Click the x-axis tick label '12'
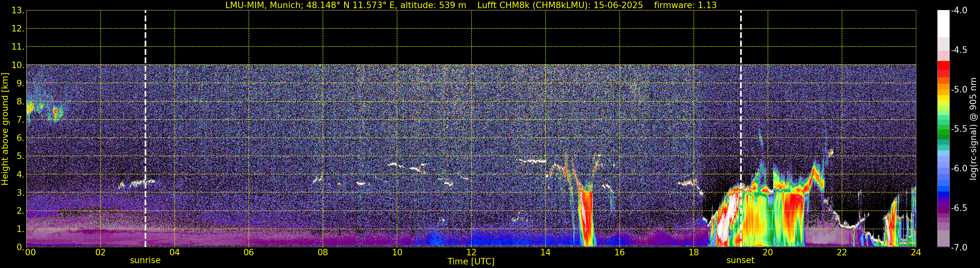The width and height of the screenshot is (980, 268). [471, 252]
